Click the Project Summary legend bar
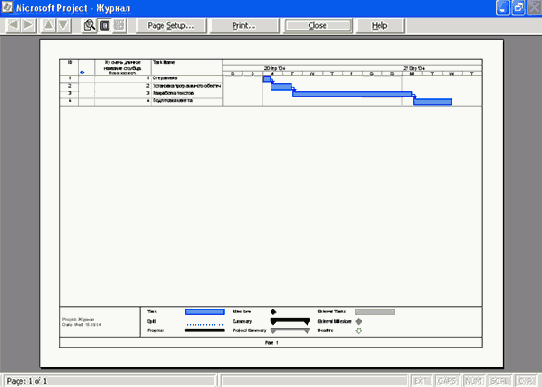The height and width of the screenshot is (387, 542). [290, 331]
